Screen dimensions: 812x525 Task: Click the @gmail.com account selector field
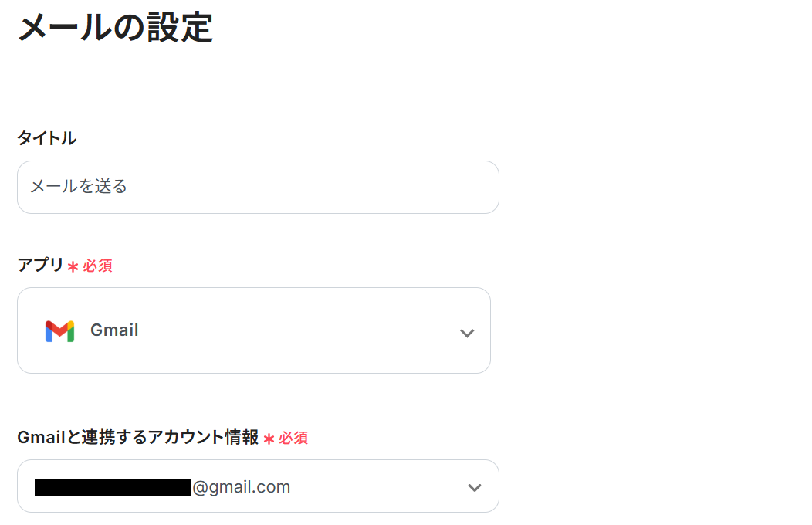point(258,486)
